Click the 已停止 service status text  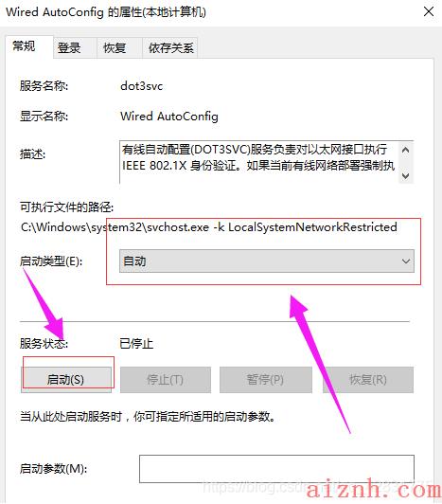tap(136, 344)
